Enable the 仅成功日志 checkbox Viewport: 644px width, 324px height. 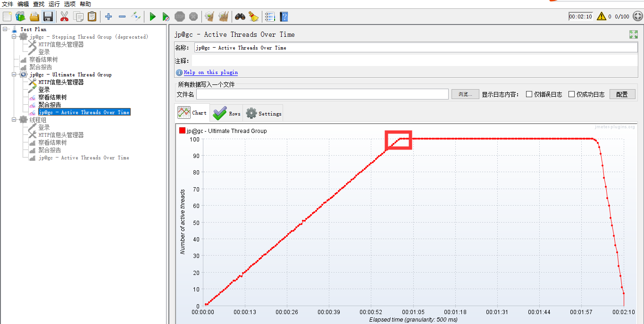tap(572, 94)
